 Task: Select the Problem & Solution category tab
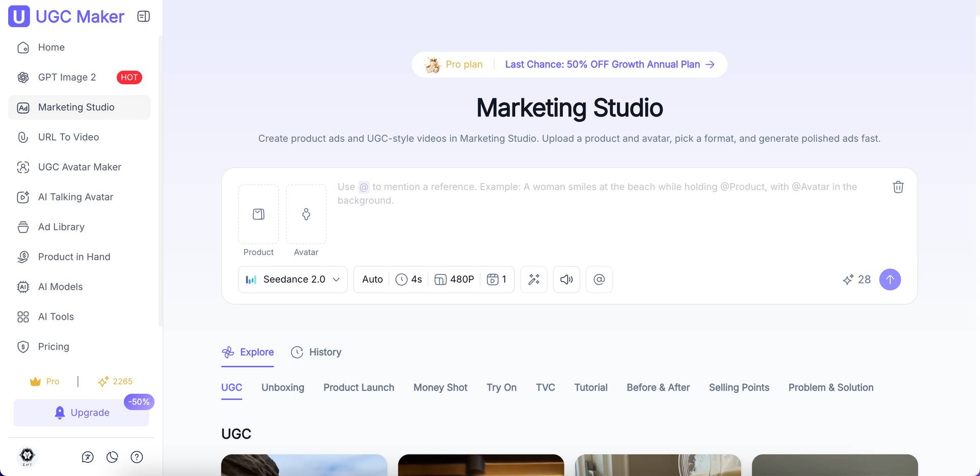[x=831, y=388]
